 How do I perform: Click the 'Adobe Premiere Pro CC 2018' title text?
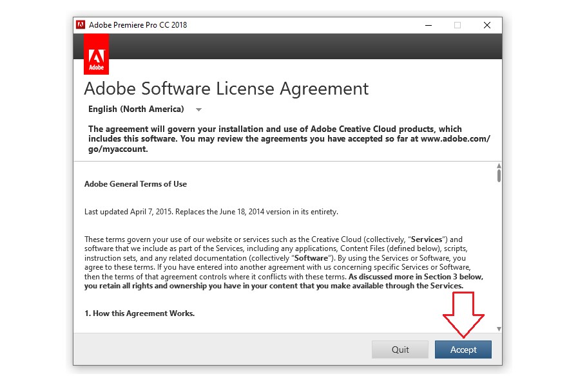click(x=139, y=25)
